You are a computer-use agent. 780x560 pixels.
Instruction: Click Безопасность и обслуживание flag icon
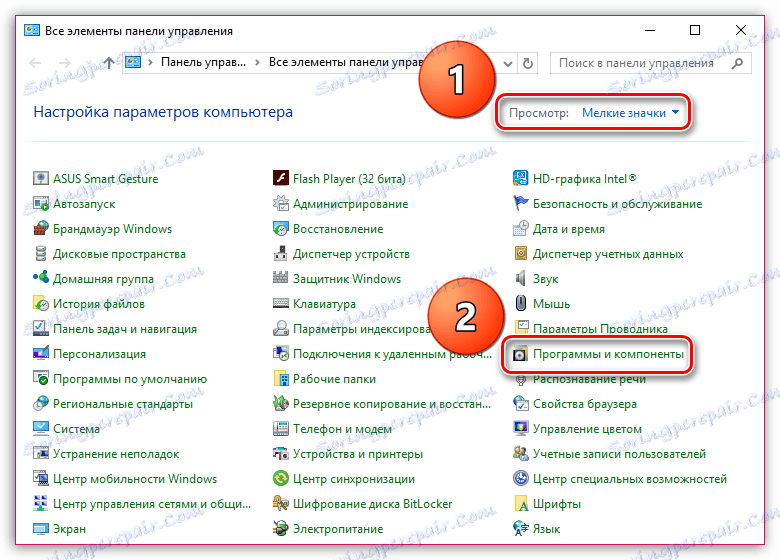(x=520, y=203)
